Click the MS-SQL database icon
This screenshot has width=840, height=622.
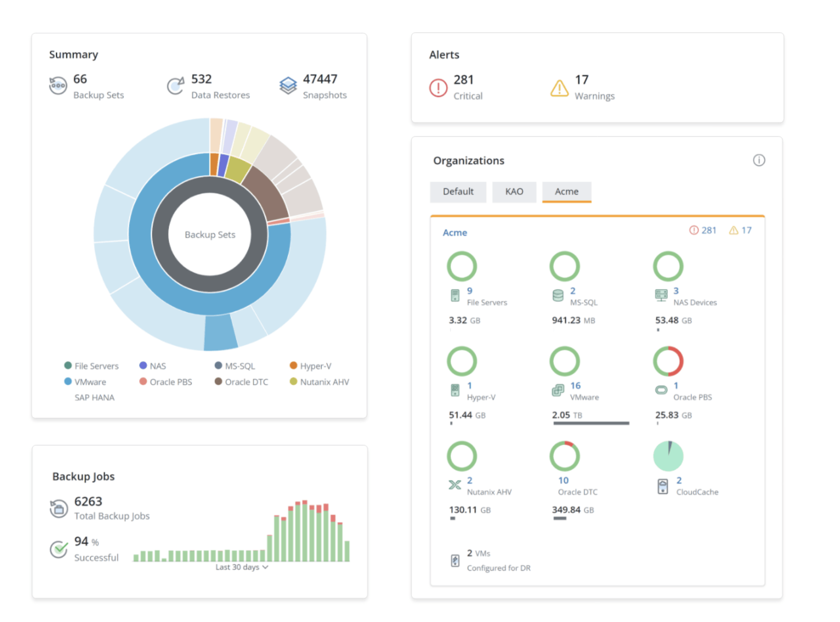[558, 296]
